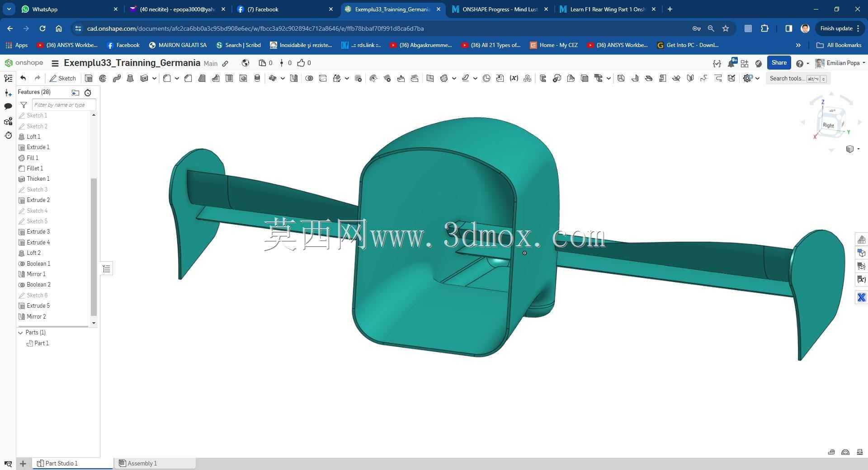The height and width of the screenshot is (470, 868).
Task: Switch to Learn F1 Rear Wing tab
Action: point(607,9)
